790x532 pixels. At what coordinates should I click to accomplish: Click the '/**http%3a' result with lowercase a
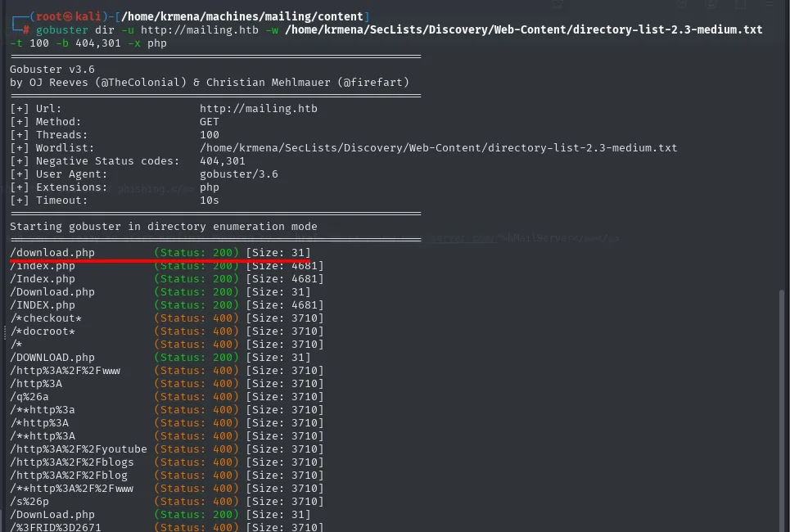point(43,409)
